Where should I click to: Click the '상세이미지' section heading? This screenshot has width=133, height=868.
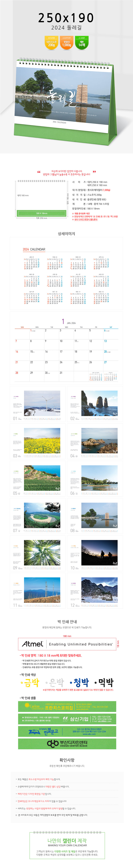[x=66, y=233]
